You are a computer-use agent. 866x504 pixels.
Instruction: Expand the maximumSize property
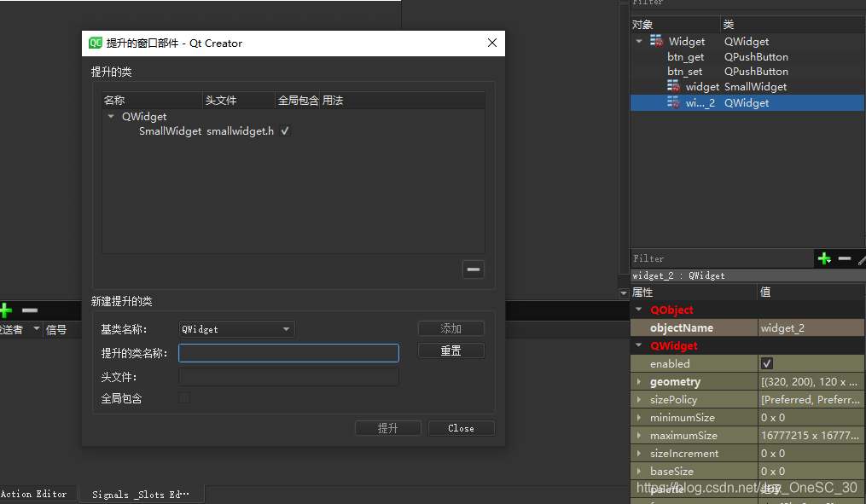pos(639,435)
